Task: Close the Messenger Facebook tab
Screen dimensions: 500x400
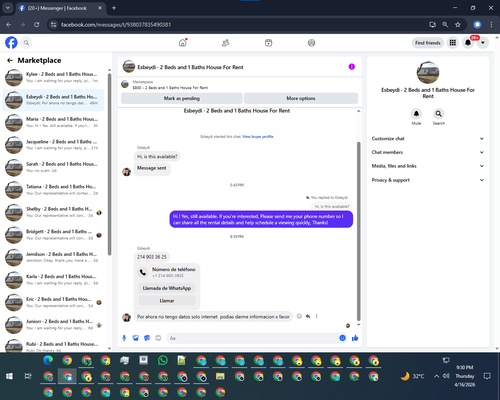Action: [100, 8]
